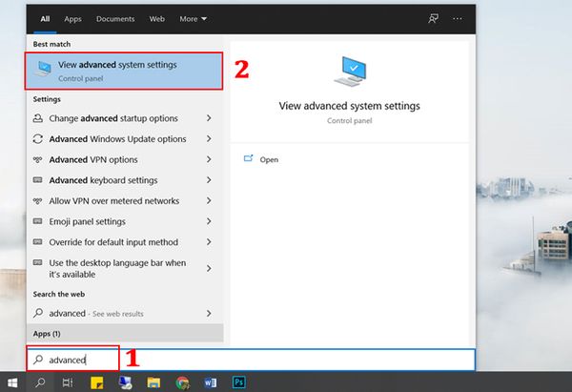Screen dimensions: 572x392
Task: Click the Windows Start button
Action: (x=11, y=382)
